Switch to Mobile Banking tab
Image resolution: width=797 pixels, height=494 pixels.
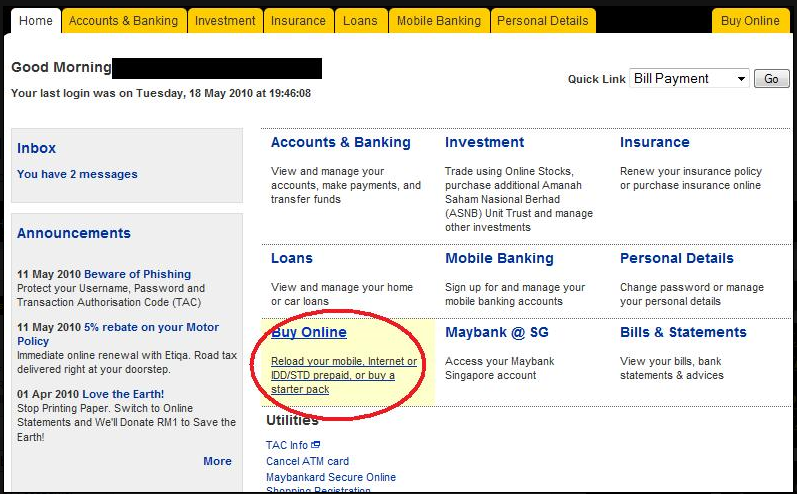tap(439, 21)
